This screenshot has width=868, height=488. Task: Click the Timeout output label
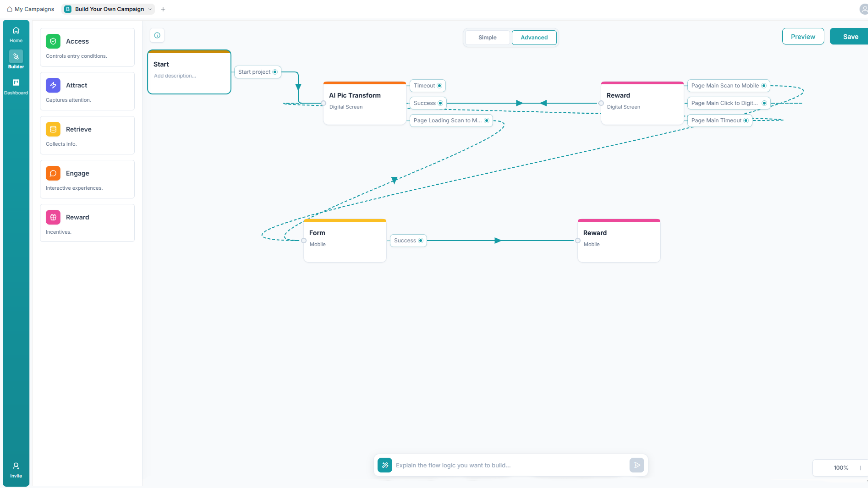pos(424,86)
